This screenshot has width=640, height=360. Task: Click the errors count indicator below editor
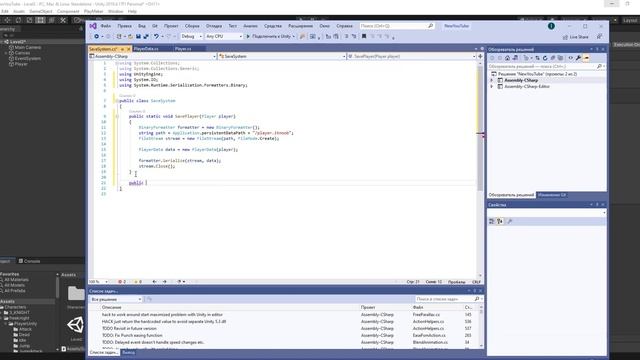(x=122, y=282)
